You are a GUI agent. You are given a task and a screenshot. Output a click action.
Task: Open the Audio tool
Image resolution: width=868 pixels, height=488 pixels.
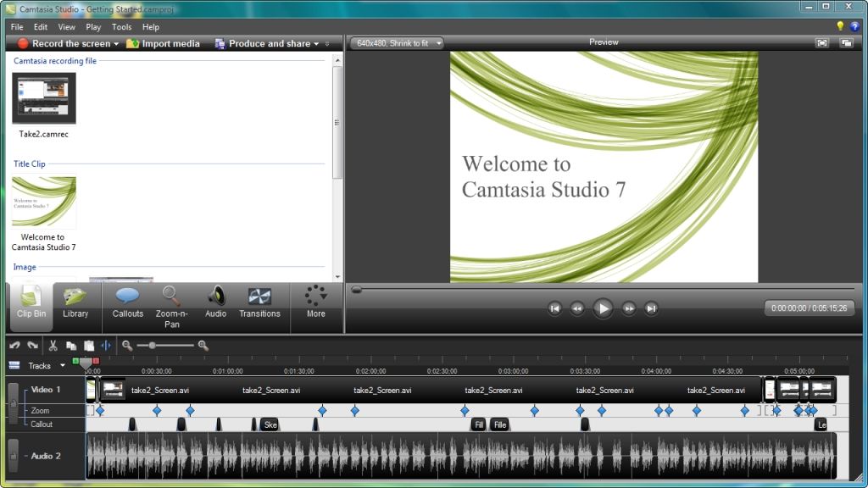pyautogui.click(x=216, y=303)
